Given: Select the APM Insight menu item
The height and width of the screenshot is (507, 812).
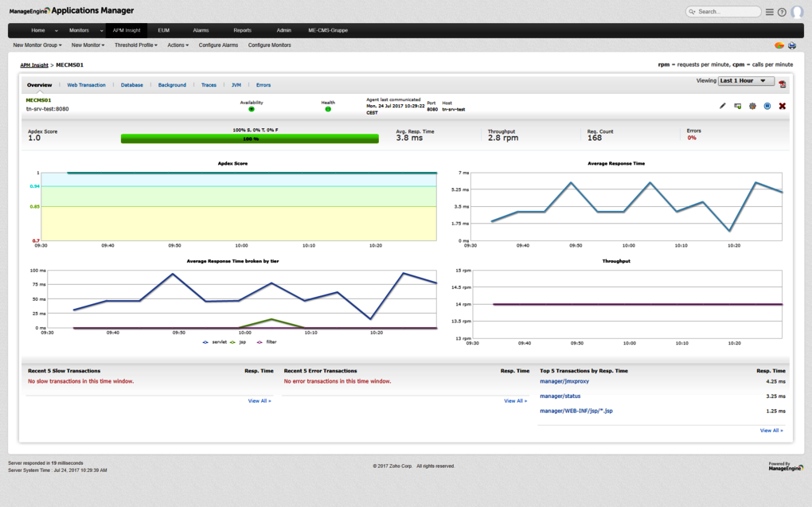Looking at the screenshot, I should point(127,30).
